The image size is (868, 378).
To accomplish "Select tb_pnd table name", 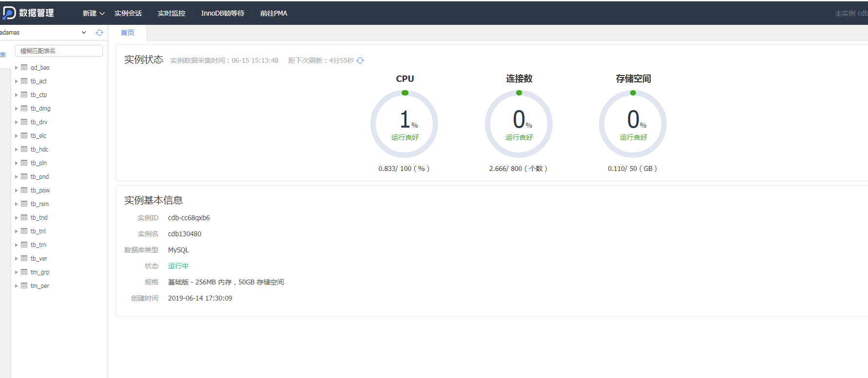I will 39,177.
